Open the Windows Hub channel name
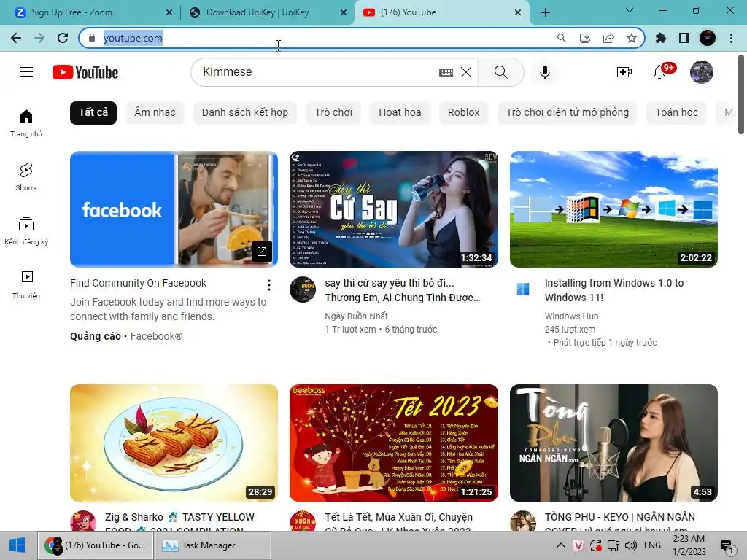 pos(571,316)
